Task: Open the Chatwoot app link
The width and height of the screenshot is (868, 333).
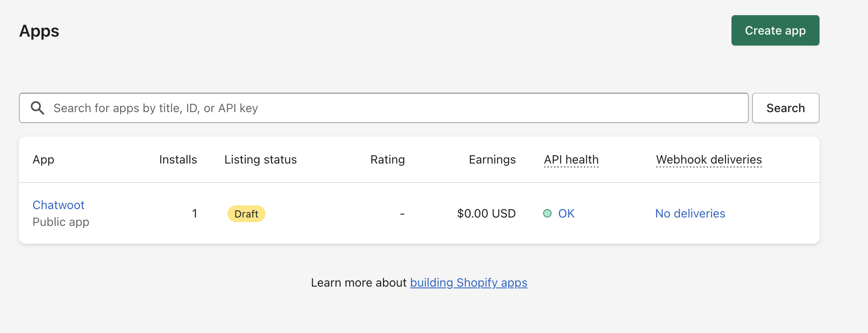Action: click(59, 205)
